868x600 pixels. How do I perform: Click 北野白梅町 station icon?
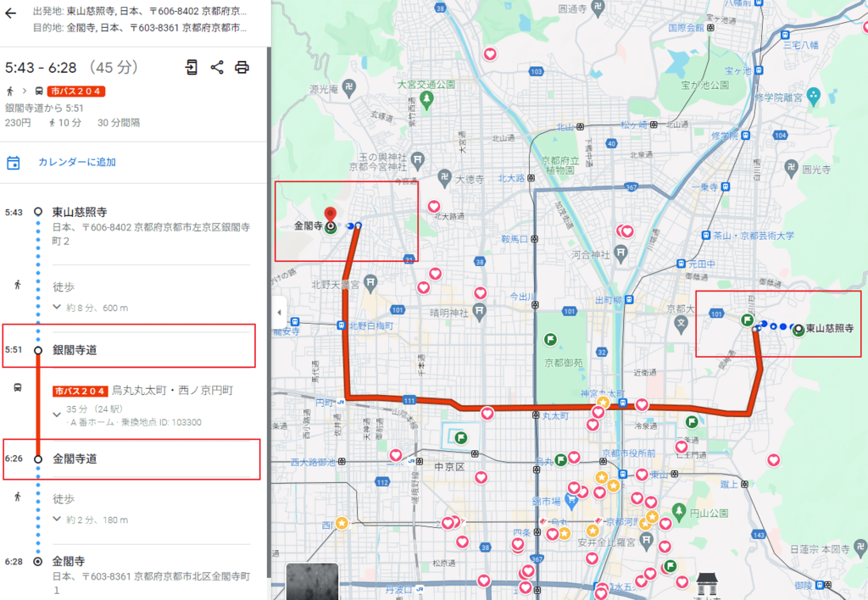pyautogui.click(x=342, y=325)
